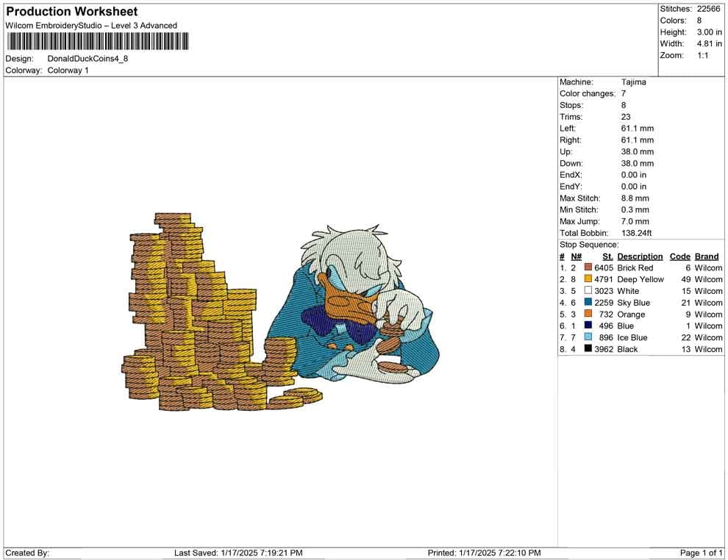Click the 'Colorway 1' value

[68, 70]
